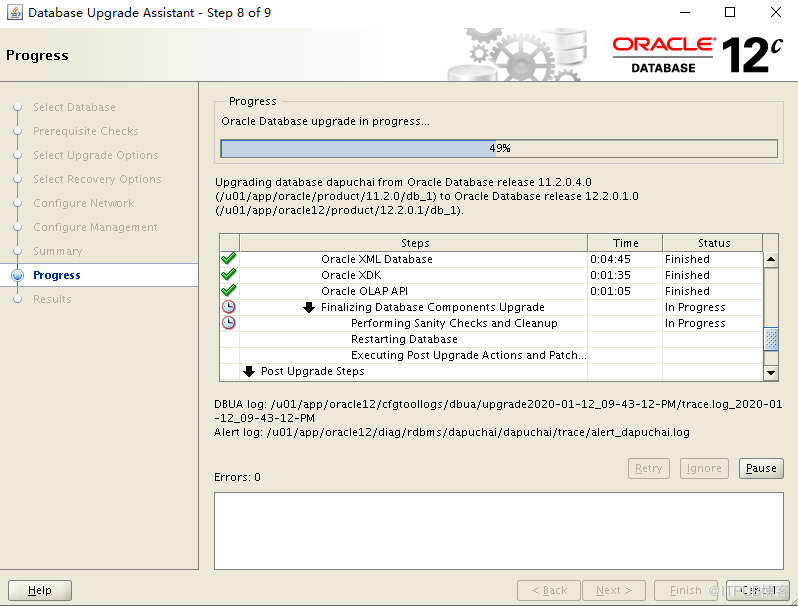The image size is (798, 606).
Task: Click the Oracle Database 12c logo
Action: pos(697,55)
